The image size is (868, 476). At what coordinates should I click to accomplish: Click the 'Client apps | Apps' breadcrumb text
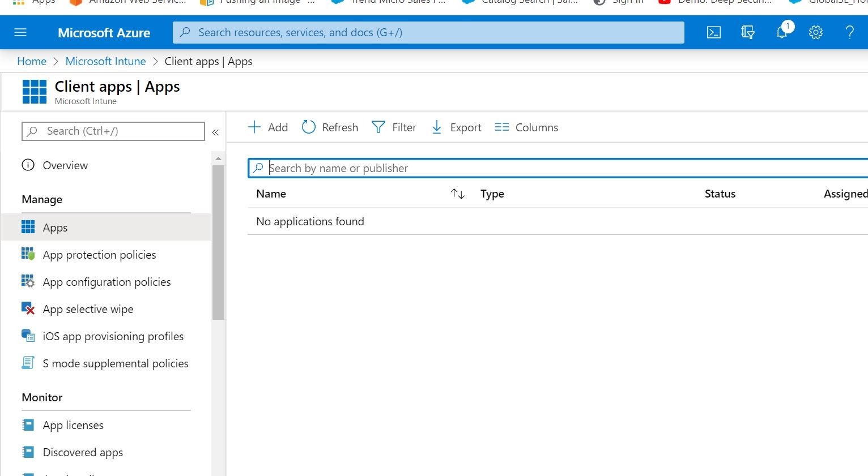pos(209,61)
